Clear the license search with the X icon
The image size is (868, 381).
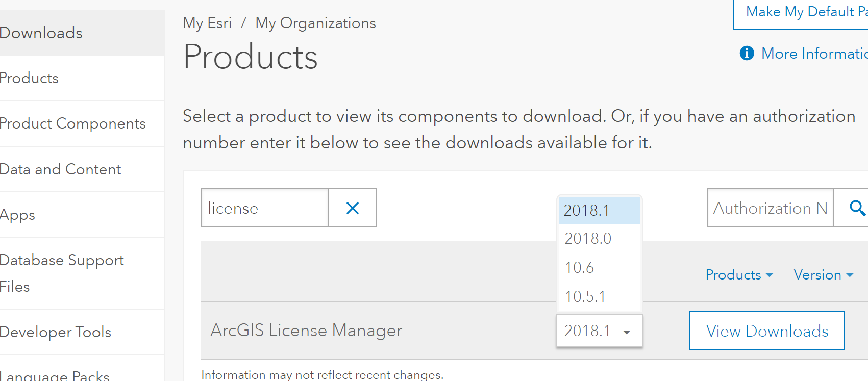(352, 208)
